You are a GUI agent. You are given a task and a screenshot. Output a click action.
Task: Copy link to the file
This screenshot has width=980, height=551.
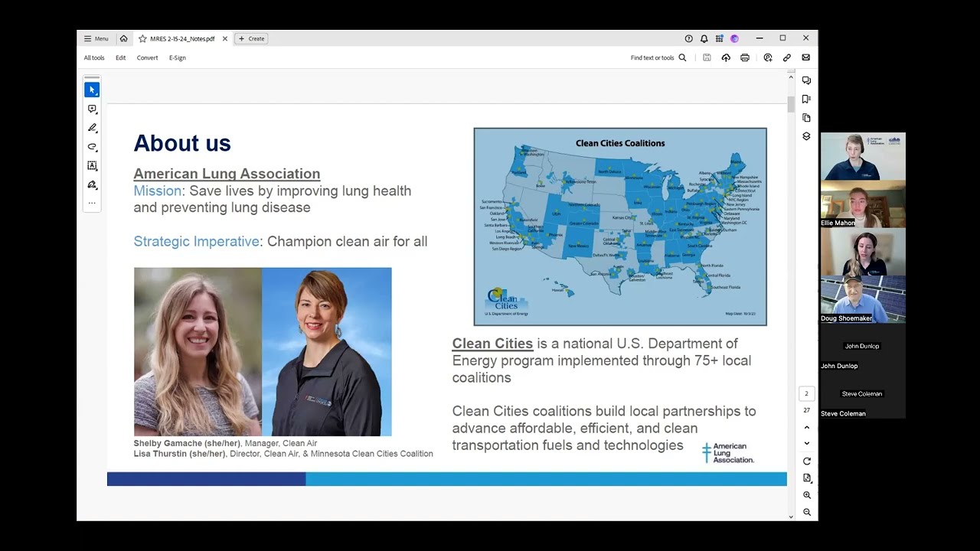[786, 57]
